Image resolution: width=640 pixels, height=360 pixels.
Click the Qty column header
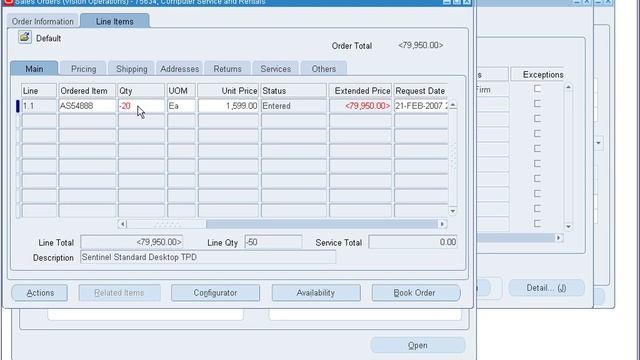[x=141, y=91]
